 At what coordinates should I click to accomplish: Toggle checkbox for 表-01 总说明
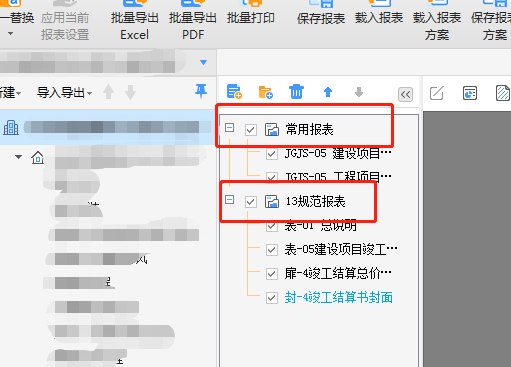point(272,226)
